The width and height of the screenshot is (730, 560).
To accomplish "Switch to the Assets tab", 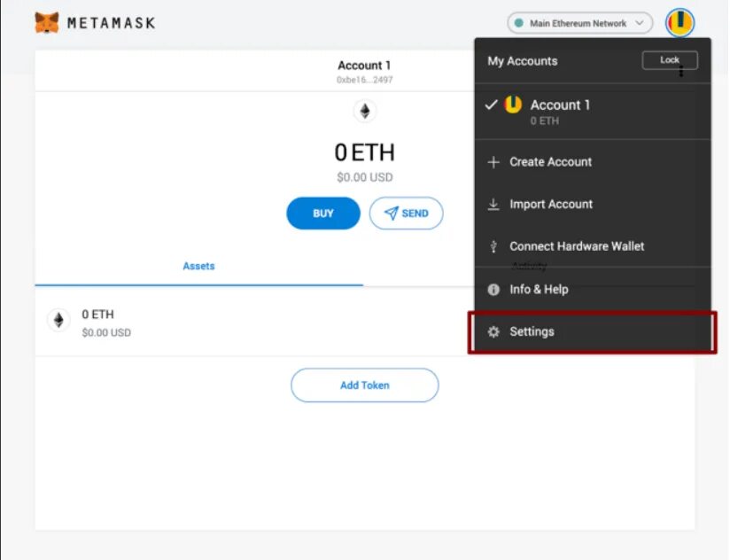I will point(198,266).
